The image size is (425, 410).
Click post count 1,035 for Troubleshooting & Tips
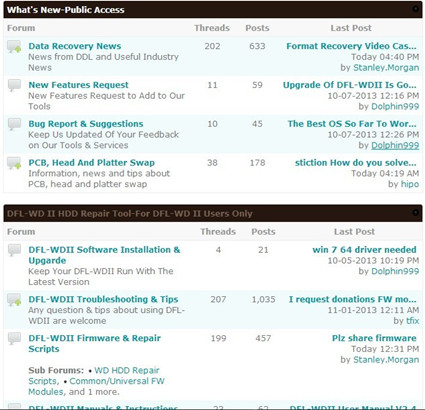[263, 299]
